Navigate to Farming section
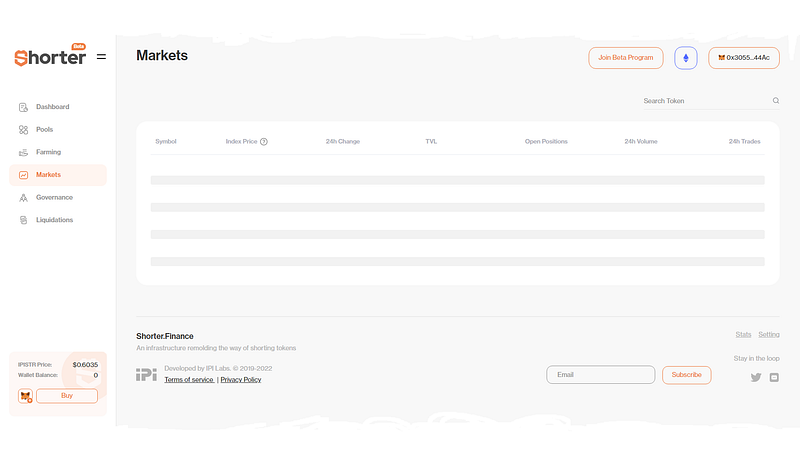Screen dimensions: 800x449 (58, 152)
